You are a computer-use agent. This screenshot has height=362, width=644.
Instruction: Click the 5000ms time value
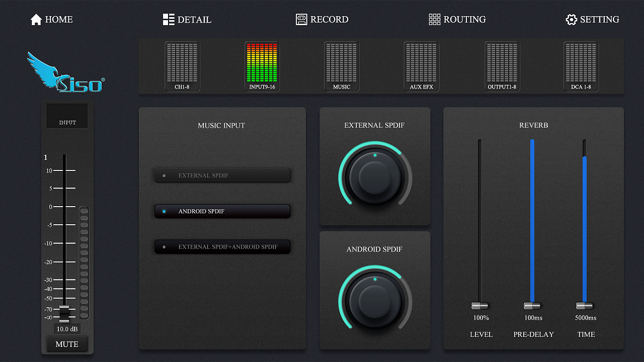click(x=586, y=318)
